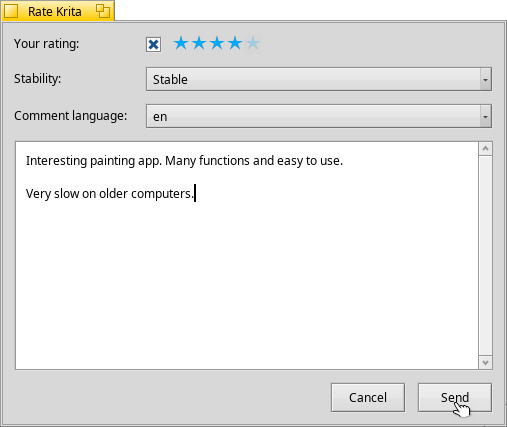Click the Comment language dropdown arrow
The height and width of the screenshot is (427, 507).
point(486,116)
